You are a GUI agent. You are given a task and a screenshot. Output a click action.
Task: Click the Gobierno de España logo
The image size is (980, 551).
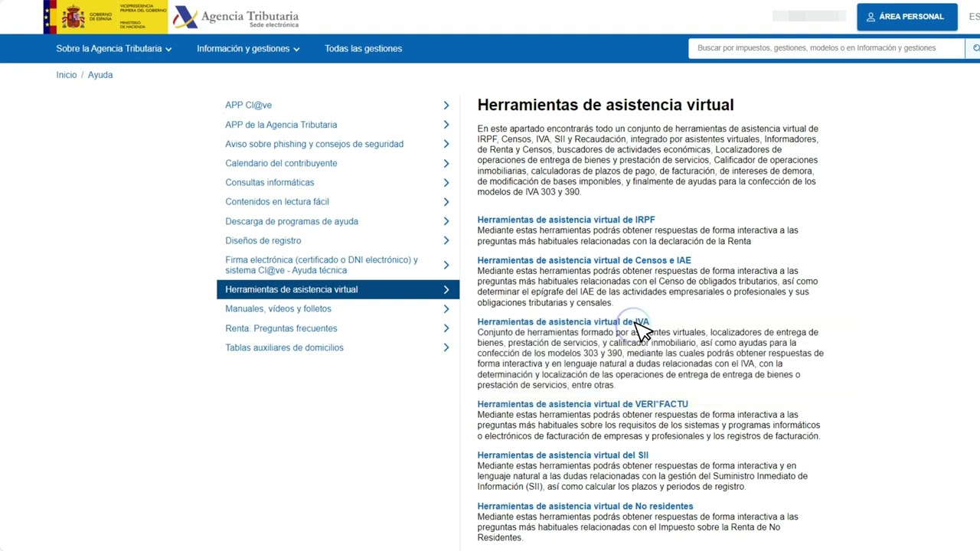click(x=105, y=17)
